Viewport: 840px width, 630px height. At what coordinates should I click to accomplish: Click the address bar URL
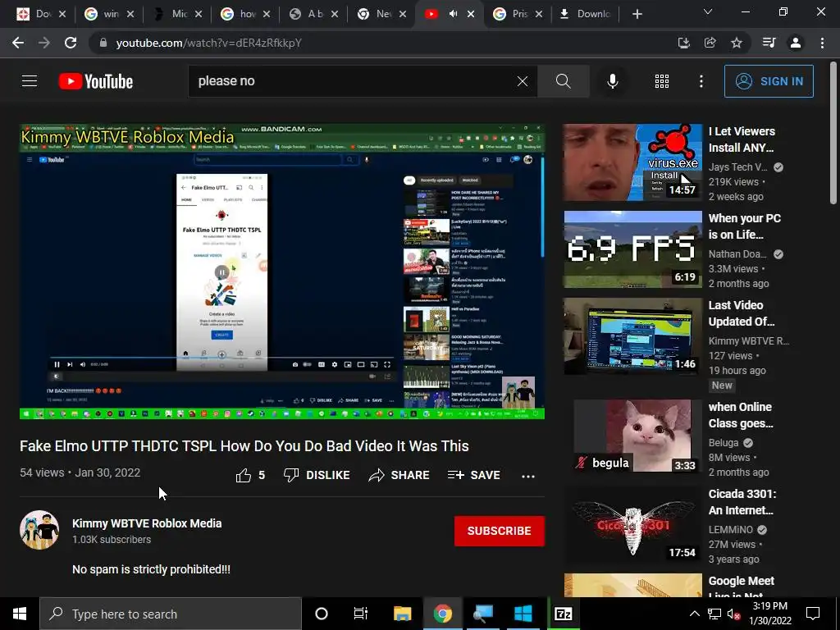pos(209,43)
